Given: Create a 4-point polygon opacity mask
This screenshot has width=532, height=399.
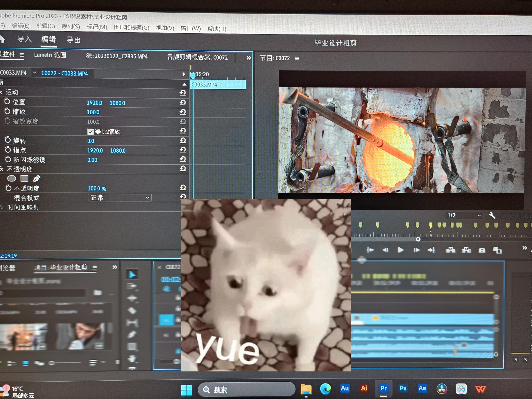Looking at the screenshot, I should (x=24, y=178).
